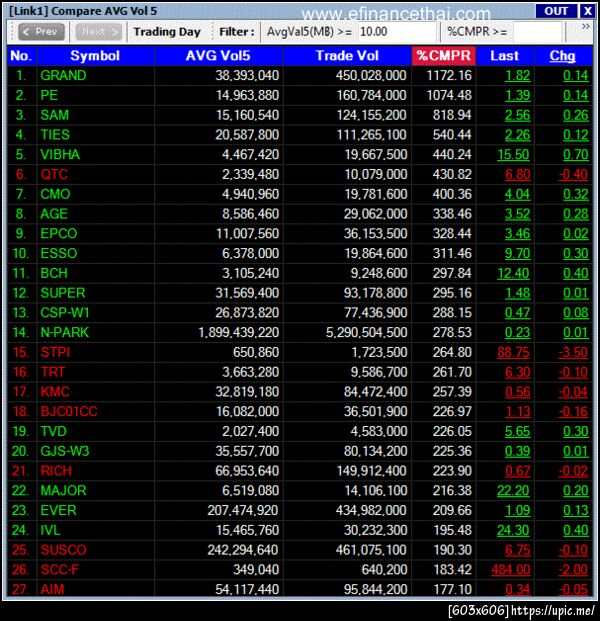The image size is (600, 621).
Task: Select the PE symbol
Action: click(50, 95)
